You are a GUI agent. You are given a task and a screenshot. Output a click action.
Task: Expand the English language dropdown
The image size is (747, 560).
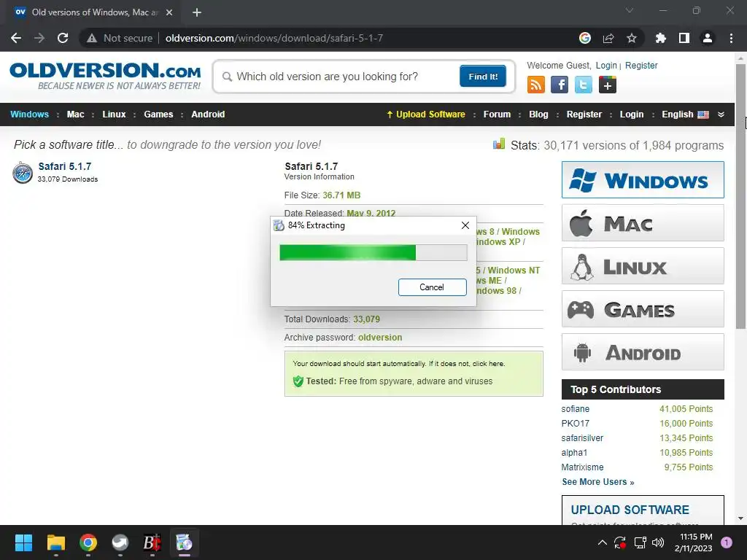click(721, 114)
